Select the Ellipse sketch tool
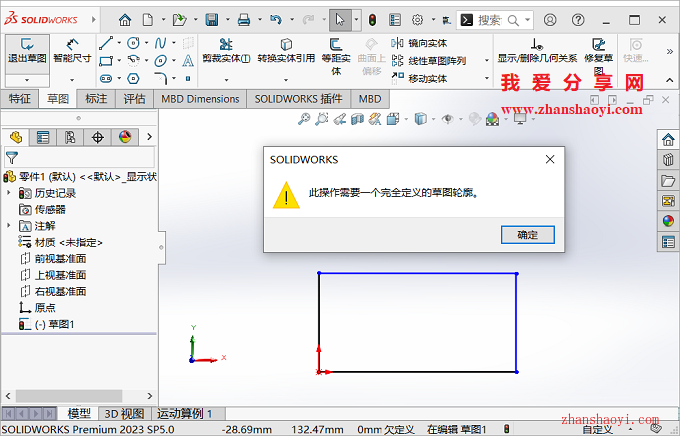The height and width of the screenshot is (436, 680). (160, 61)
